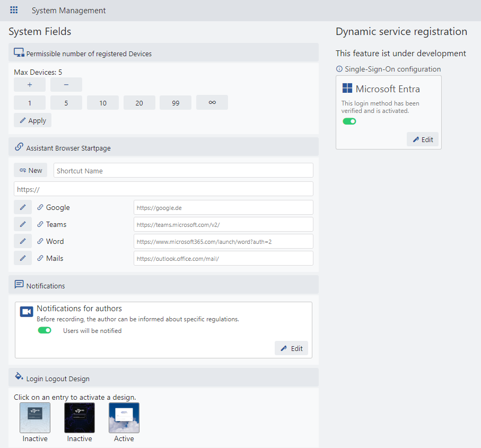Edit the Google shortcut via pencil icon
This screenshot has height=448, width=481.
coord(23,207)
